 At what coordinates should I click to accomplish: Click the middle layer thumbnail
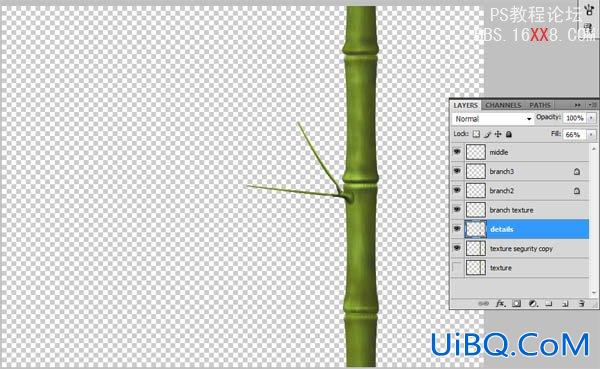tap(476, 152)
